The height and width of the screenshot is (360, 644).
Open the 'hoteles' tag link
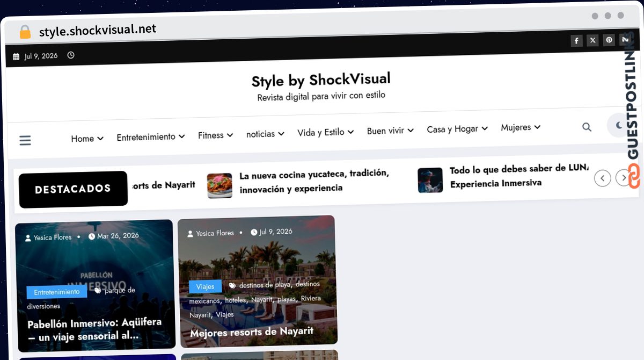(235, 300)
